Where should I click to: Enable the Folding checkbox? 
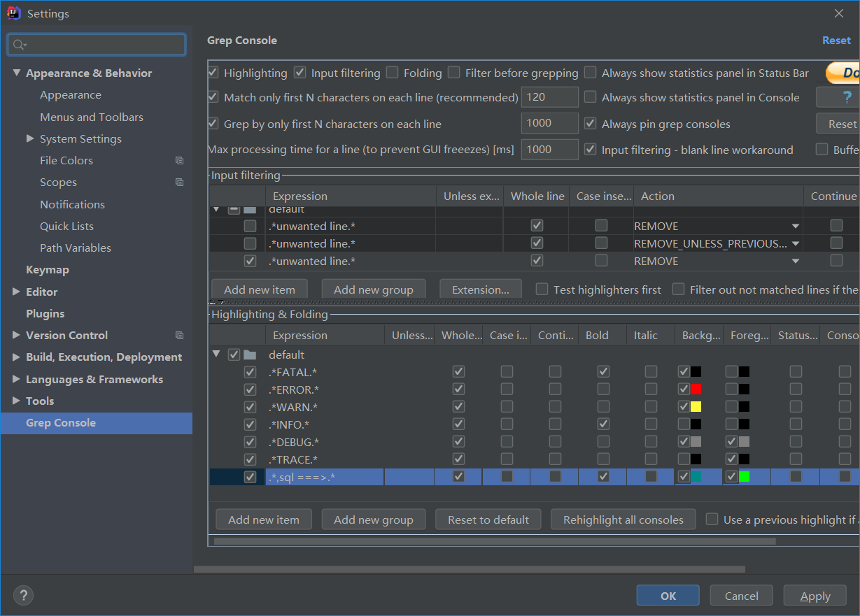pyautogui.click(x=393, y=73)
